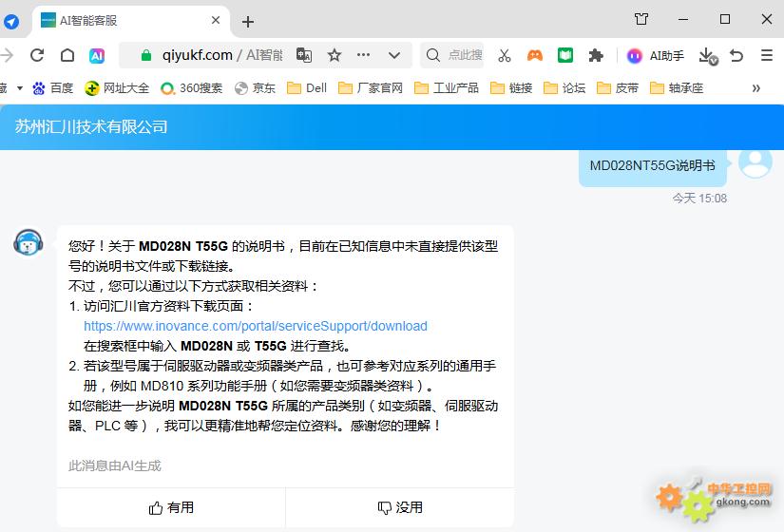Image resolution: width=784 pixels, height=532 pixels.
Task: Show more bookmarks with the overflow chevron
Action: tap(756, 87)
